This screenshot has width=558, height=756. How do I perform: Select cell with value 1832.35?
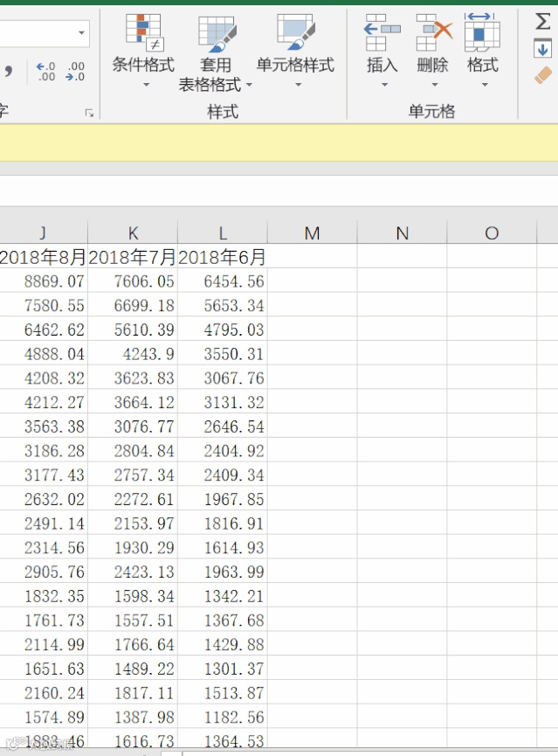[44, 596]
